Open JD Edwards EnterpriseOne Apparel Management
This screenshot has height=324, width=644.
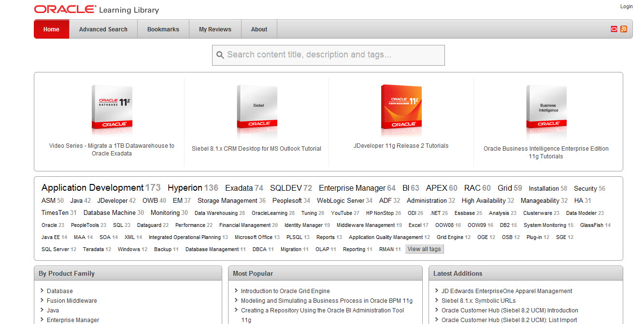(507, 291)
